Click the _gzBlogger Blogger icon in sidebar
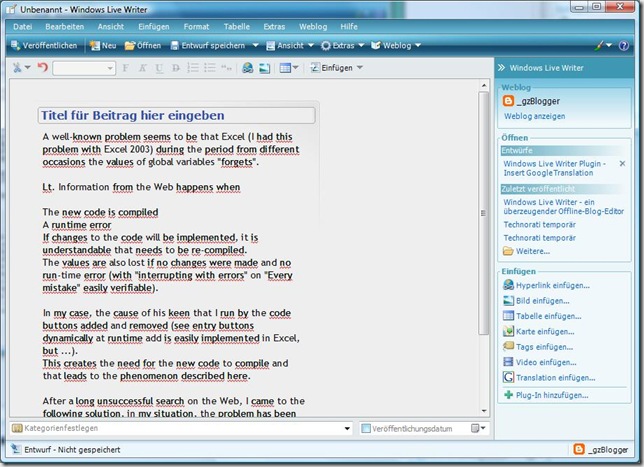 point(508,101)
